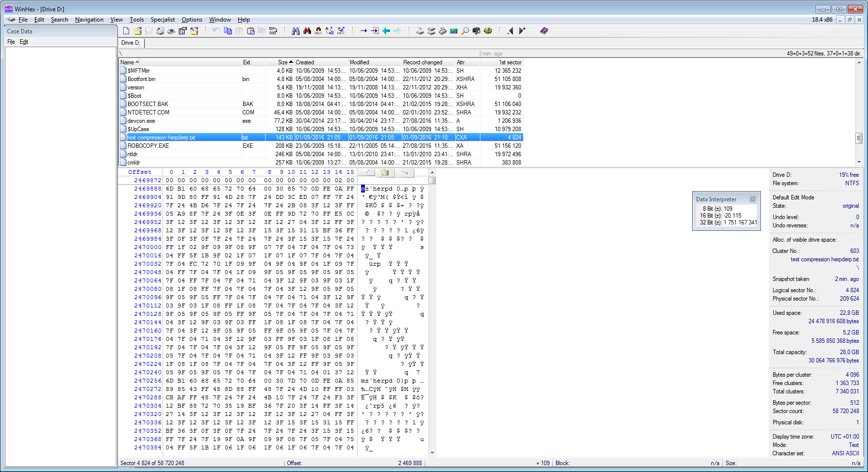Click the hex view scroll-down arrow
Viewport: 868px width, 472px height.
point(432,453)
